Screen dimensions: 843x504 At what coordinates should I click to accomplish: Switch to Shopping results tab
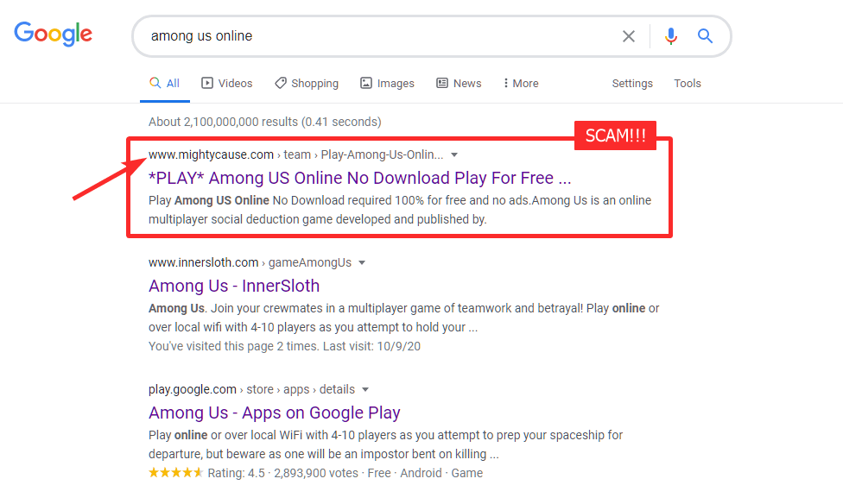point(307,84)
